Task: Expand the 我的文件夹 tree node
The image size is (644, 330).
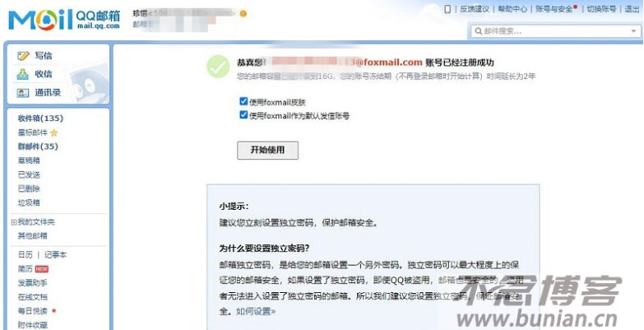Action: (x=14, y=222)
